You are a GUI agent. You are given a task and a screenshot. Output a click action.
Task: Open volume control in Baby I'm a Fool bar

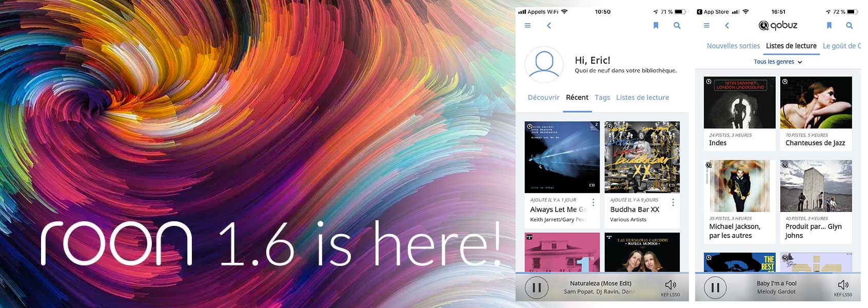pyautogui.click(x=843, y=285)
